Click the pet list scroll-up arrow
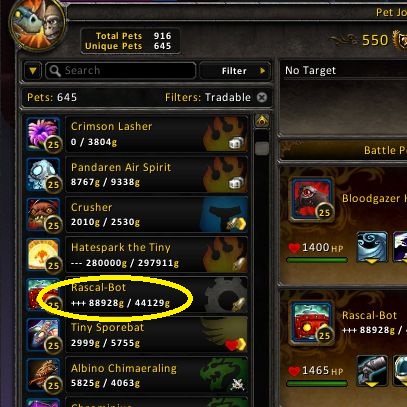The height and width of the screenshot is (407, 407). 262,121
